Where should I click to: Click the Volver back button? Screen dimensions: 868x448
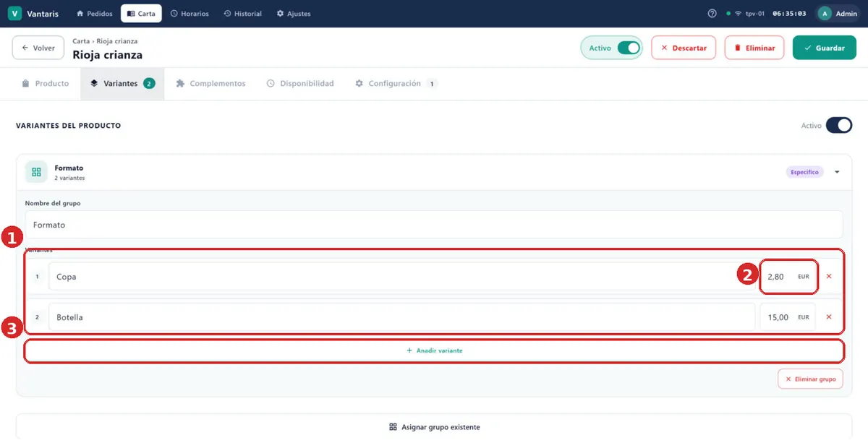point(38,48)
